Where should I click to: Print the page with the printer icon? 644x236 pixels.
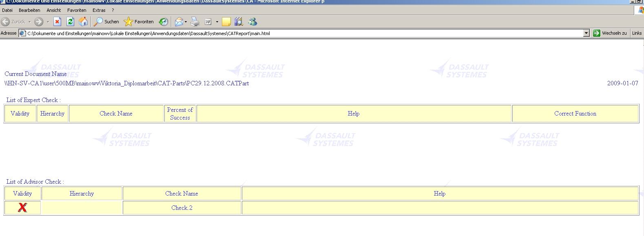tap(195, 22)
